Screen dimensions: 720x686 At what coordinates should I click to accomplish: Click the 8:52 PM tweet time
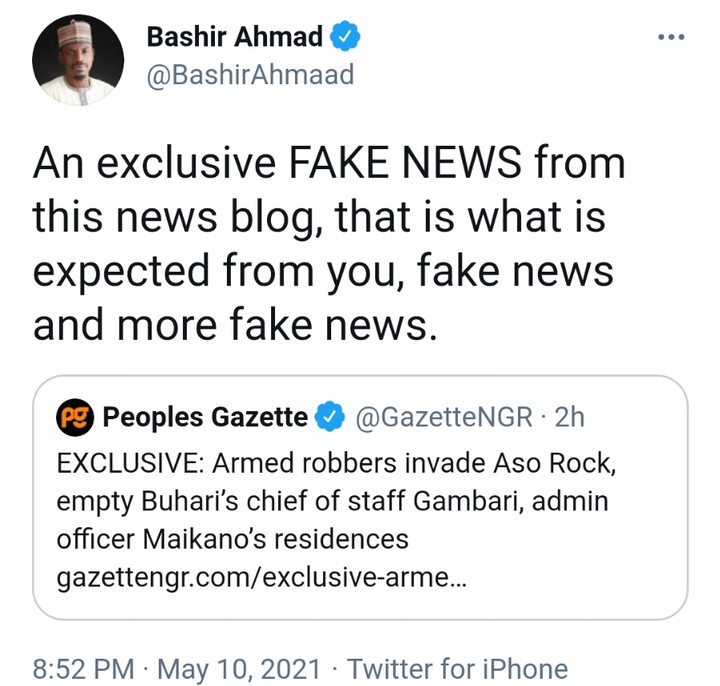[x=82, y=668]
